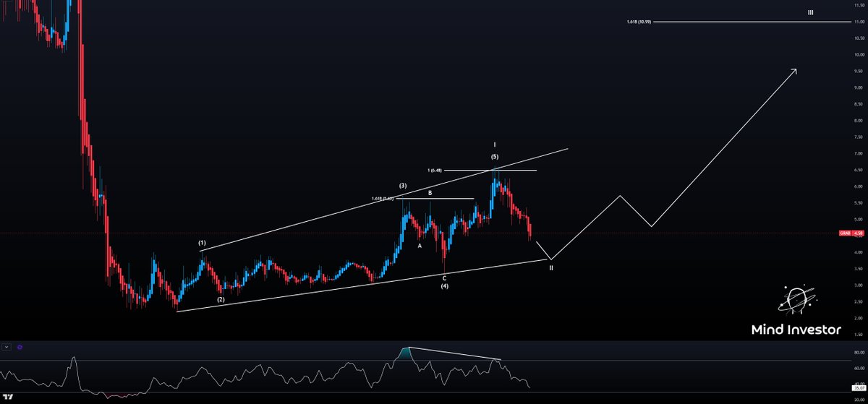Click the 35.03 RSI value label
The image size is (868, 404).
(x=859, y=387)
